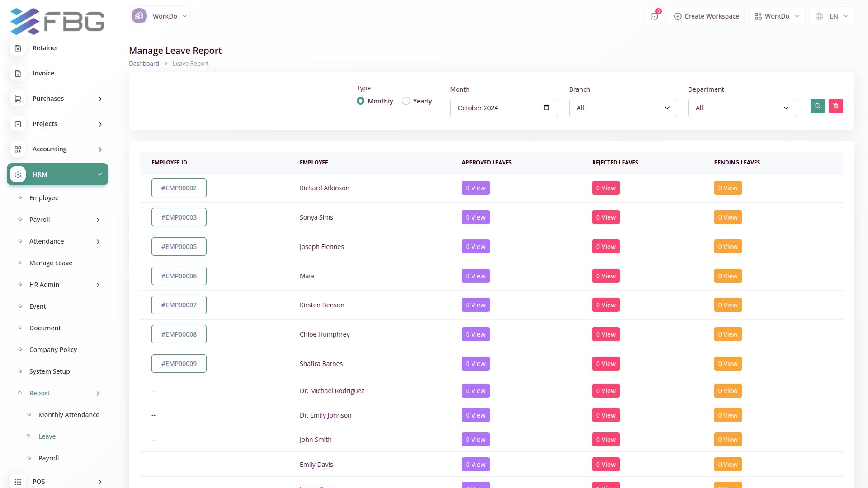Select the Monthly radio button
Image resolution: width=868 pixels, height=488 pixels.
[360, 101]
